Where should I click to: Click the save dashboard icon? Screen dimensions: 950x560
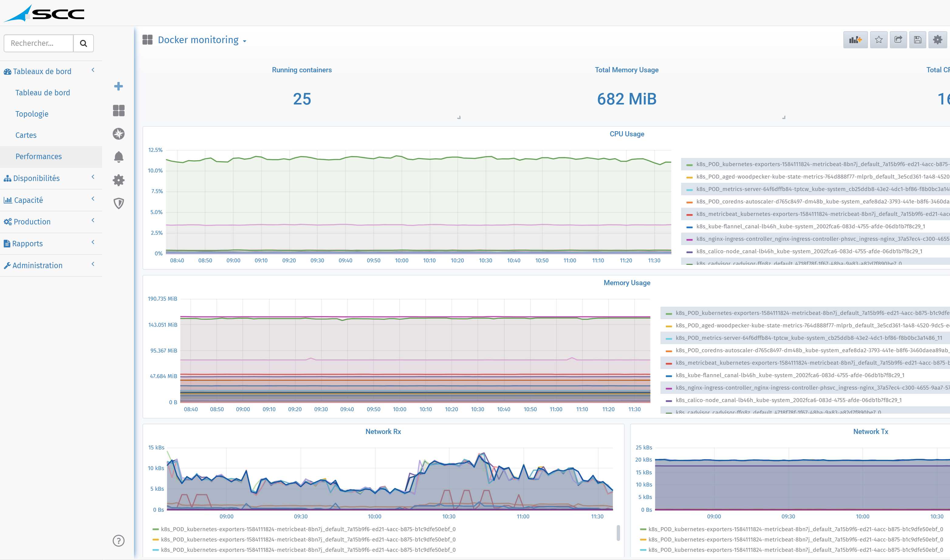coord(918,39)
